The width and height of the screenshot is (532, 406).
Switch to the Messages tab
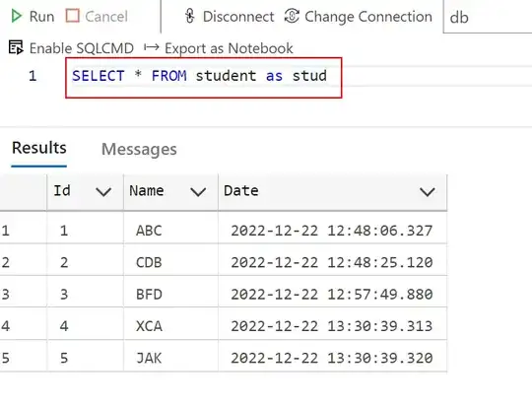tap(139, 149)
